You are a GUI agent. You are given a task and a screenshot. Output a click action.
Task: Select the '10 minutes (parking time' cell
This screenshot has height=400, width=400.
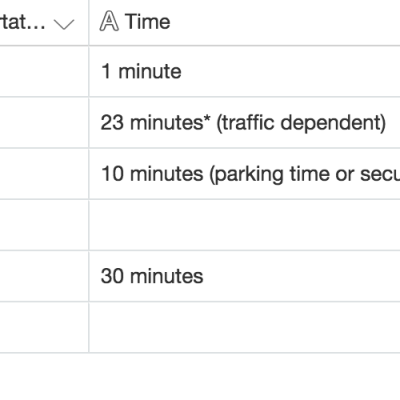245,174
